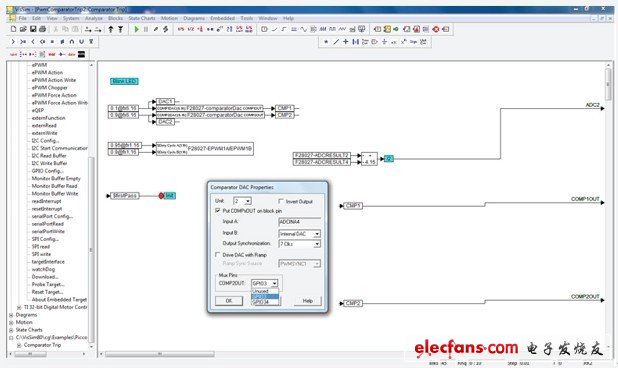Screen dimensions: 618x368
Task: Click the Save diskette toolbar icon
Action: point(33,29)
